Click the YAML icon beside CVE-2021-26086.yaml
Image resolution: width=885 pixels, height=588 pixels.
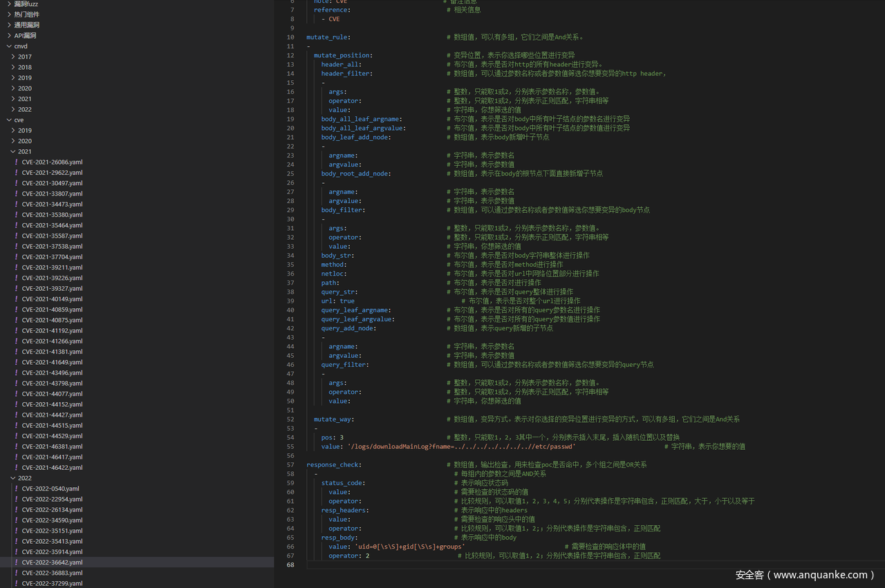pos(17,162)
